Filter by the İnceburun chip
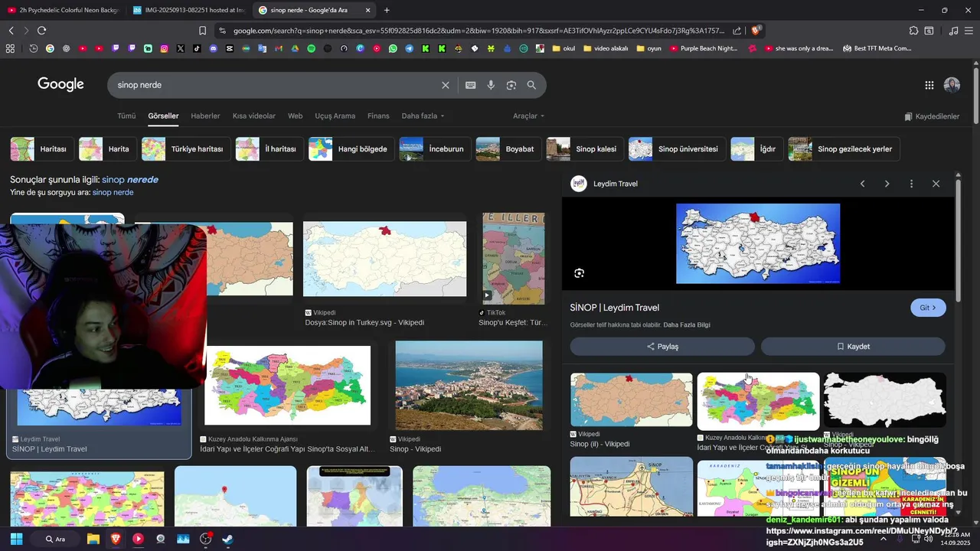980x551 pixels. tap(435, 149)
